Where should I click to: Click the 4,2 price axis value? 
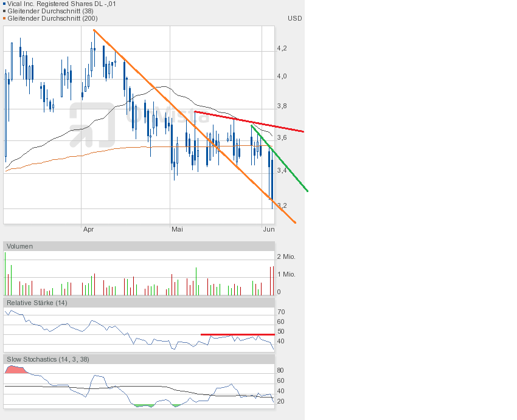click(x=282, y=49)
